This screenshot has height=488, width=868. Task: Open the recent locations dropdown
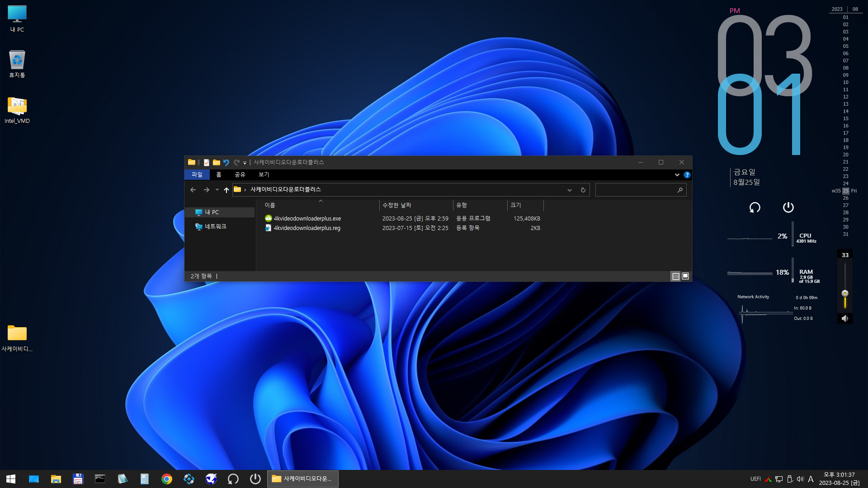(217, 190)
